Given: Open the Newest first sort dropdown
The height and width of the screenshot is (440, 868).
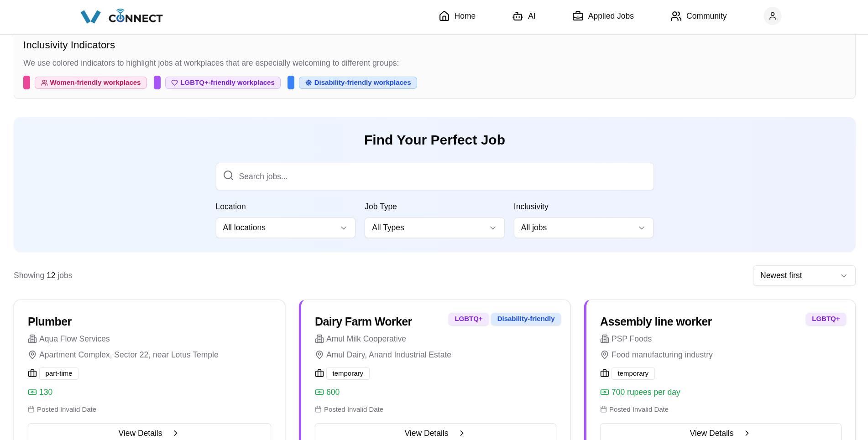Looking at the screenshot, I should pos(804,275).
